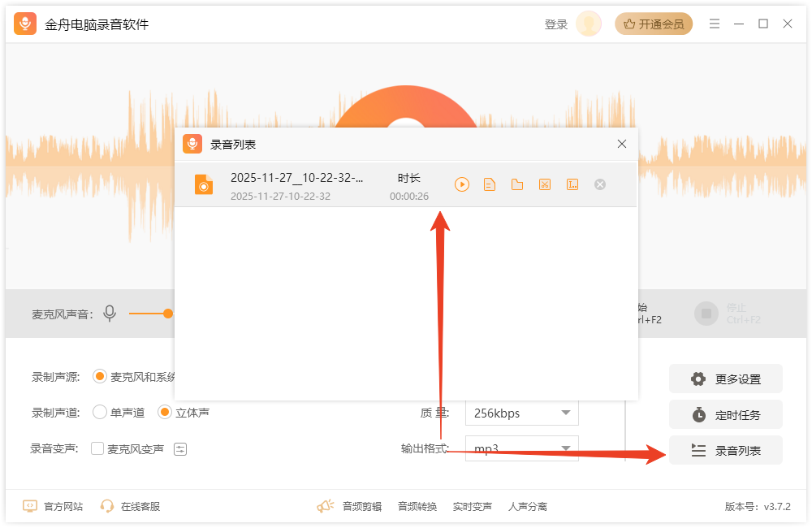812x528 pixels.
Task: Click the rename icon for the recording
Action: click(572, 184)
